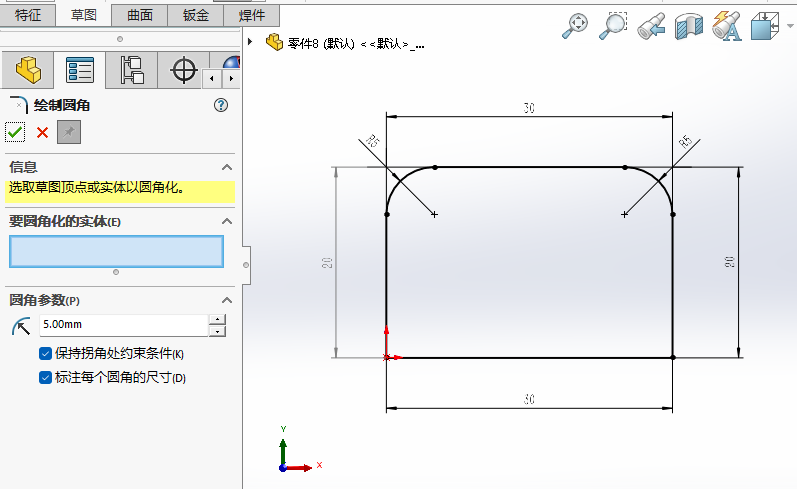Screen dimensions: 797x489
Task: Click Zoom to Area icon
Action: pyautogui.click(x=612, y=25)
